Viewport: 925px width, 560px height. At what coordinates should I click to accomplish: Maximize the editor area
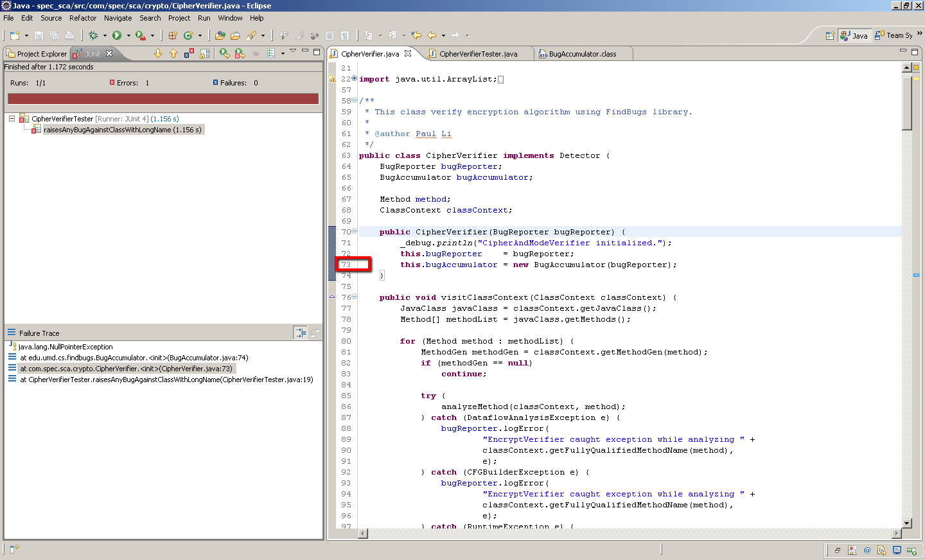click(x=915, y=51)
